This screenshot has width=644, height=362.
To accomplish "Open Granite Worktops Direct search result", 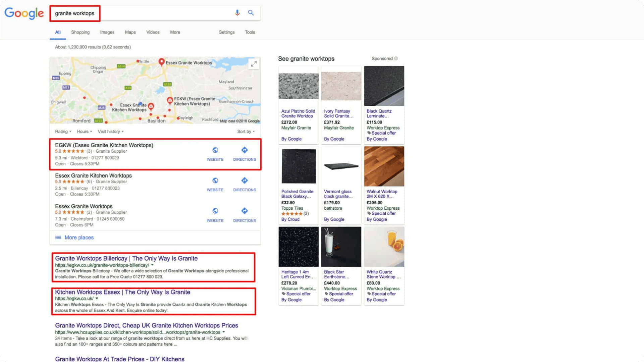I will (x=146, y=325).
